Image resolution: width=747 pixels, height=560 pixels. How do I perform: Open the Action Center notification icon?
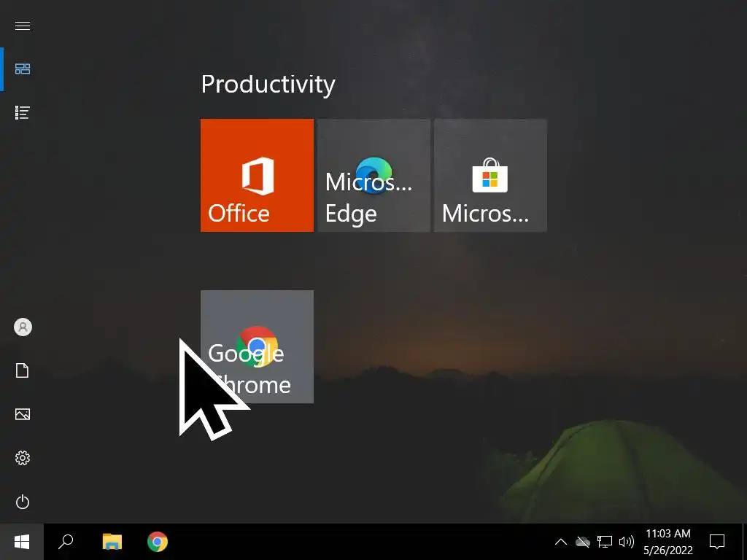click(x=717, y=542)
